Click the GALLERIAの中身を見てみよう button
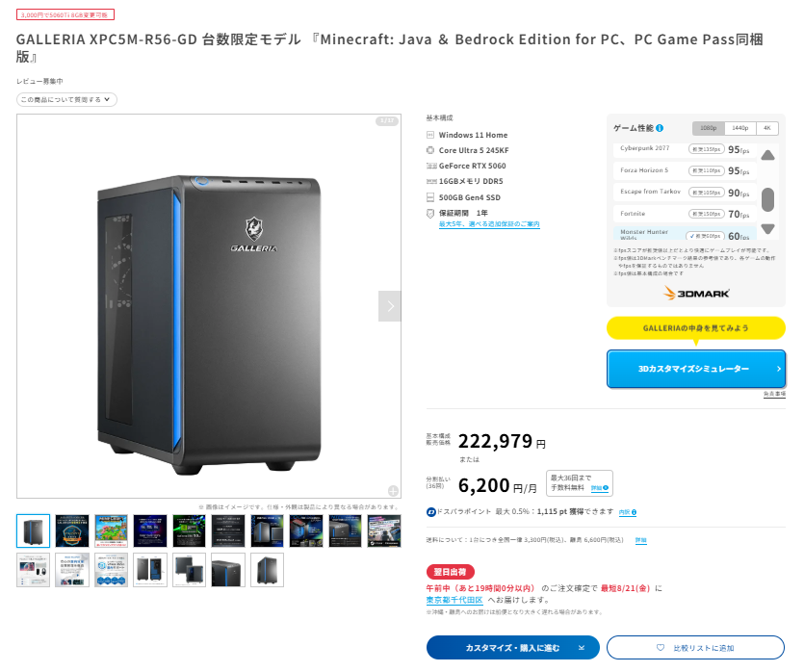Screen dimensions: 804x672 pos(696,328)
